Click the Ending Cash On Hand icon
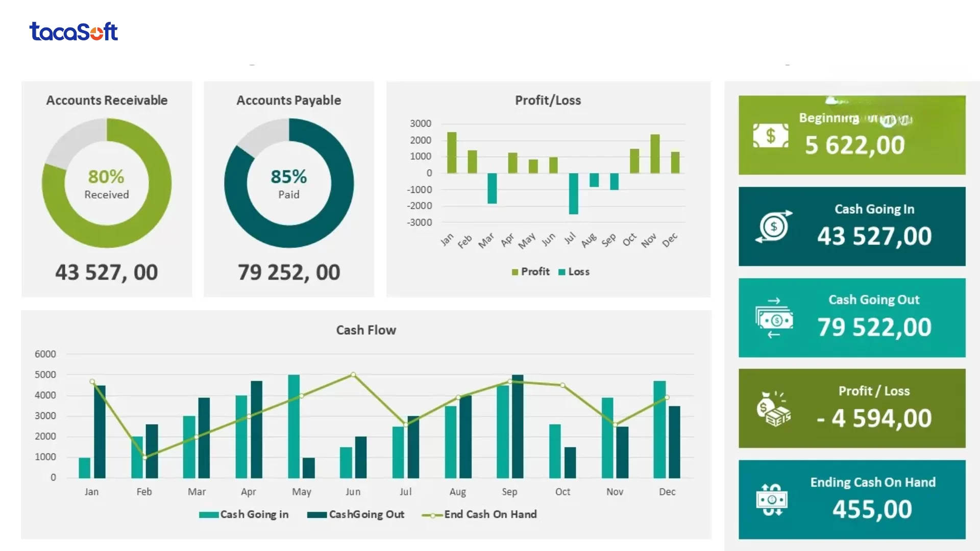Screen dimensions: 980x551 tap(772, 499)
